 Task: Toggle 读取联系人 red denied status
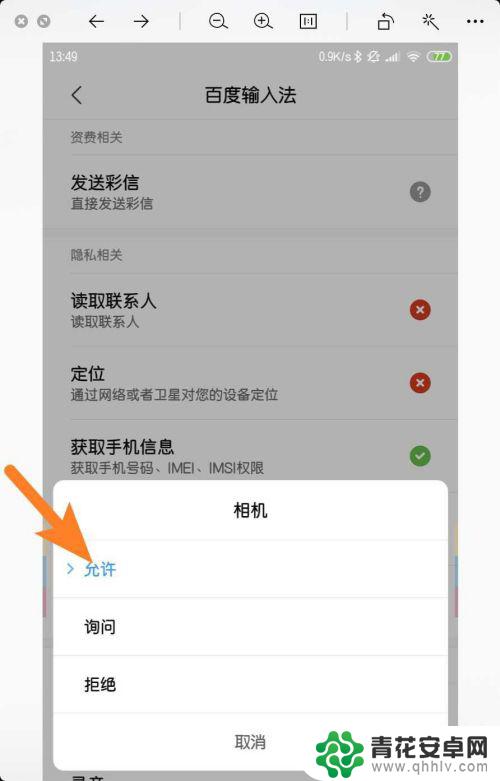[x=420, y=310]
